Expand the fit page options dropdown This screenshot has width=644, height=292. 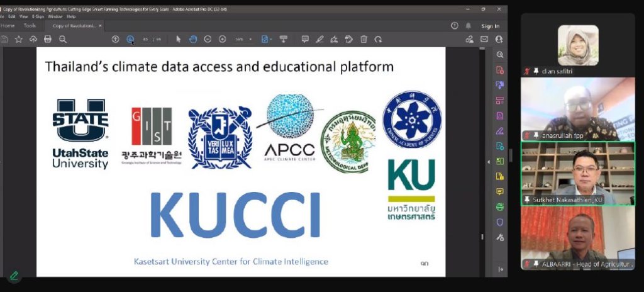tap(270, 39)
